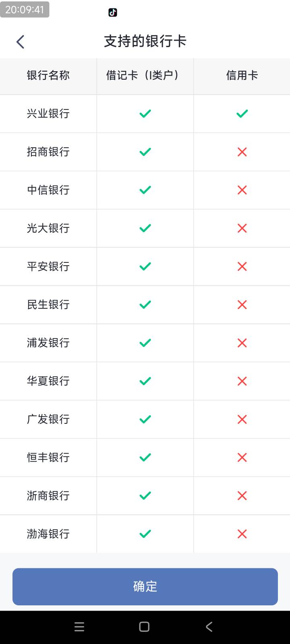Tap the debit card checkmark for 平安银行
This screenshot has height=644, width=290.
tap(145, 266)
